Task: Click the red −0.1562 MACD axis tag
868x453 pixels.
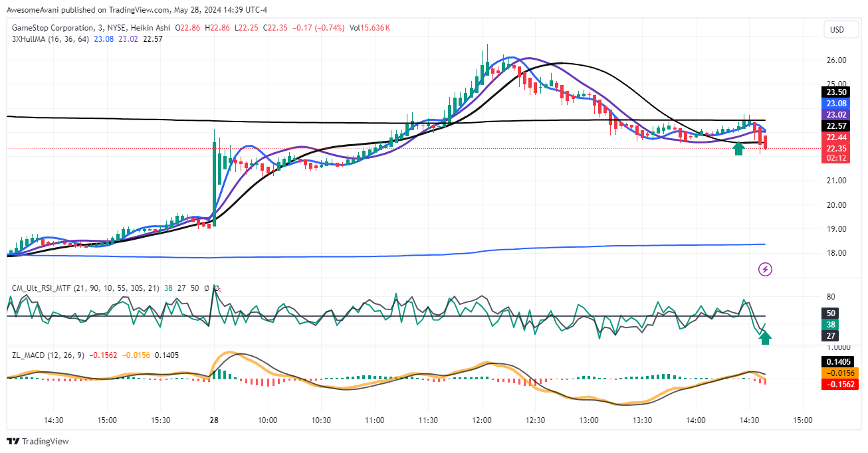Action: tap(841, 385)
